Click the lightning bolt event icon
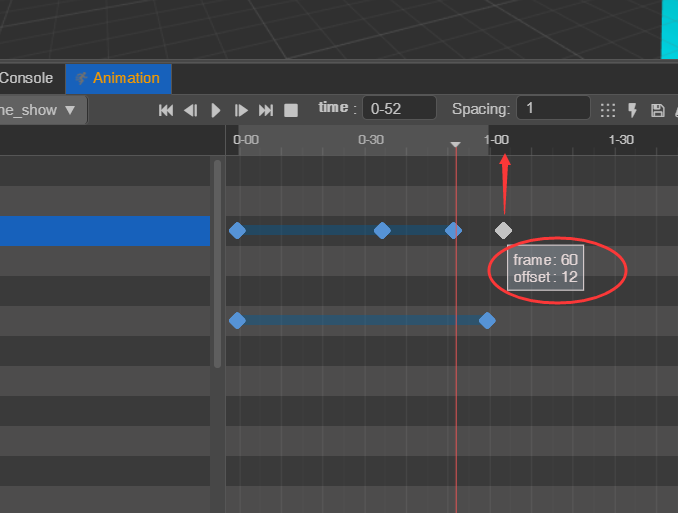The height and width of the screenshot is (513, 678). pos(633,110)
